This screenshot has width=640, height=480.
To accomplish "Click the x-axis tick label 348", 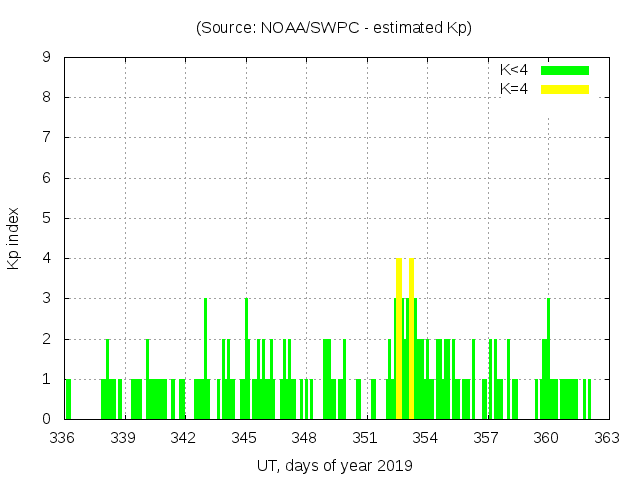I will (x=304, y=438).
